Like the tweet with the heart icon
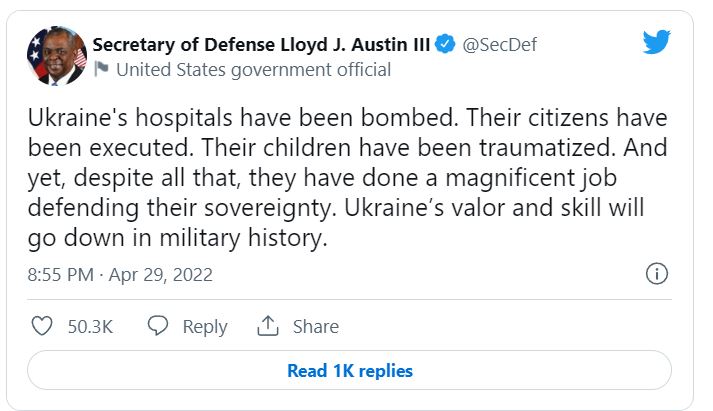Screen dimensions: 713x411 (42, 326)
